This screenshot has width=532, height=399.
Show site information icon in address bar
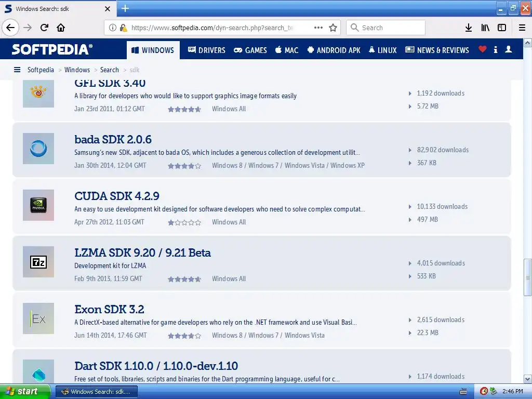[113, 28]
